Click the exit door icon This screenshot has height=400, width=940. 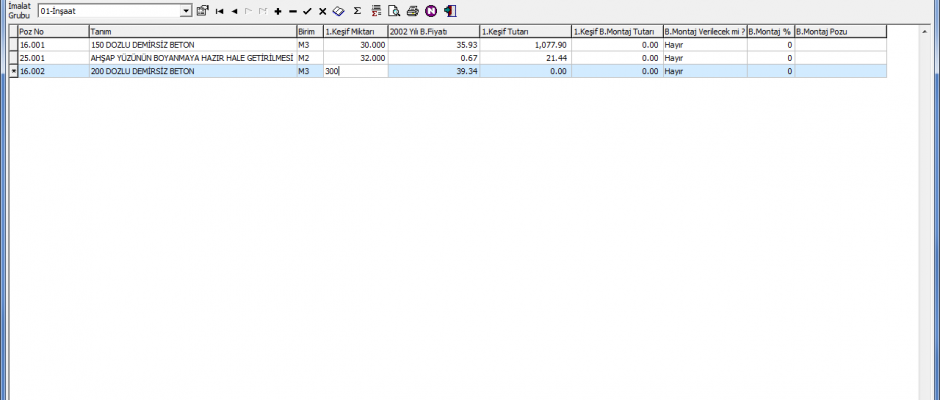coord(450,11)
